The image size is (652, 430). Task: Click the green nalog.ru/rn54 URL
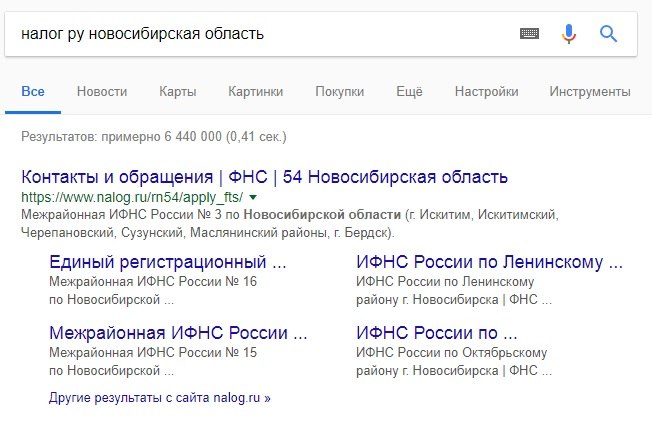(132, 198)
